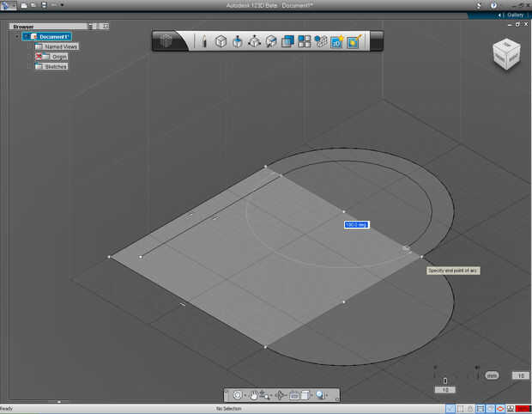Toggle Origin folder visibility
This screenshot has width=532, height=414.
pyautogui.click(x=39, y=57)
